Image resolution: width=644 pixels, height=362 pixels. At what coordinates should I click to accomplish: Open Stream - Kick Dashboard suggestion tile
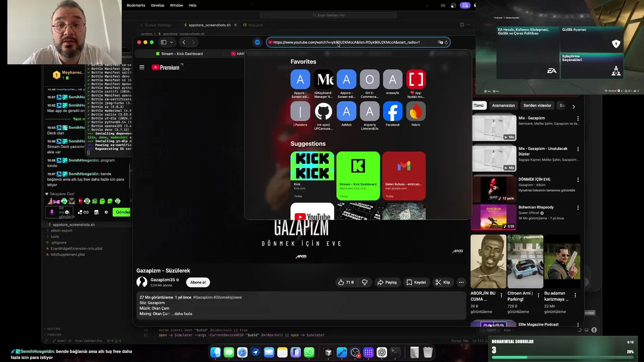click(358, 175)
